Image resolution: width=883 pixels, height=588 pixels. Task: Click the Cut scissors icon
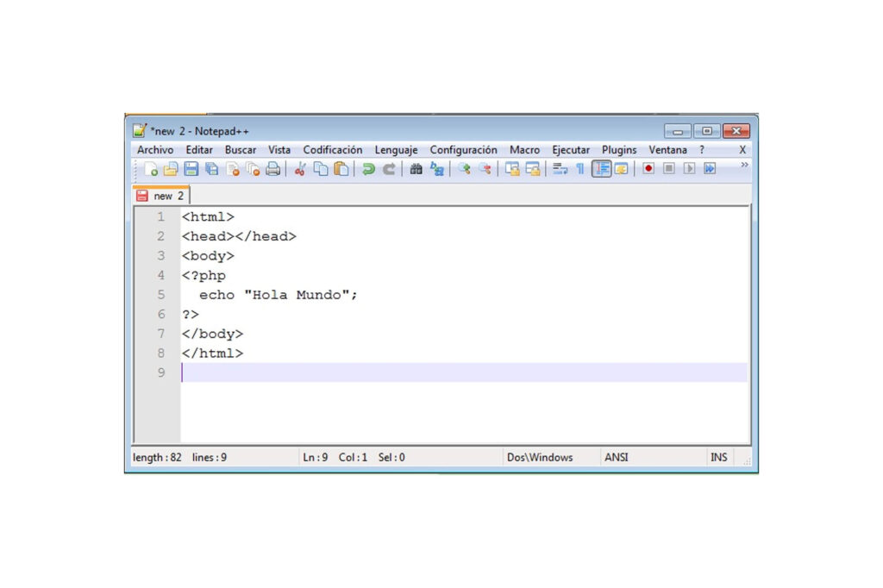coord(300,169)
